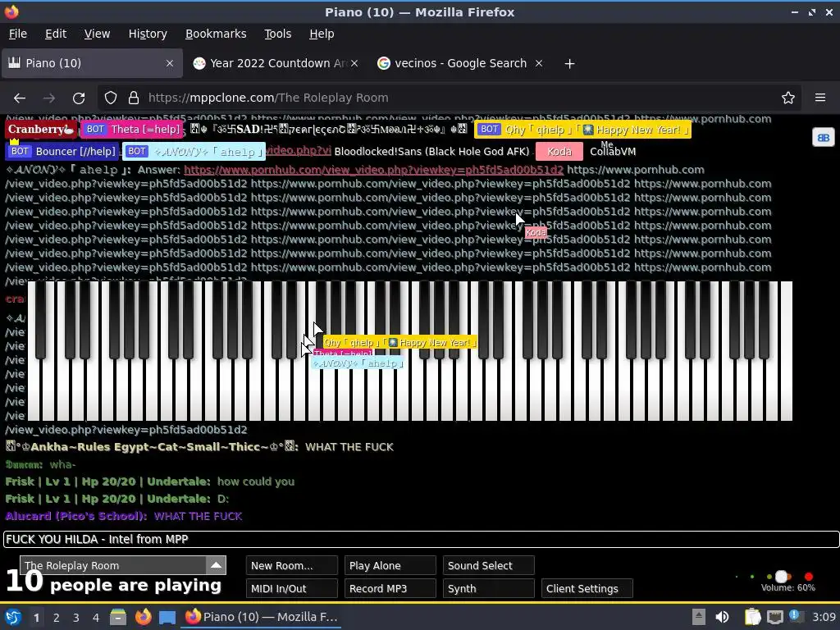
Task: Select the Qhy Happy New Year name tag
Action: coord(582,129)
